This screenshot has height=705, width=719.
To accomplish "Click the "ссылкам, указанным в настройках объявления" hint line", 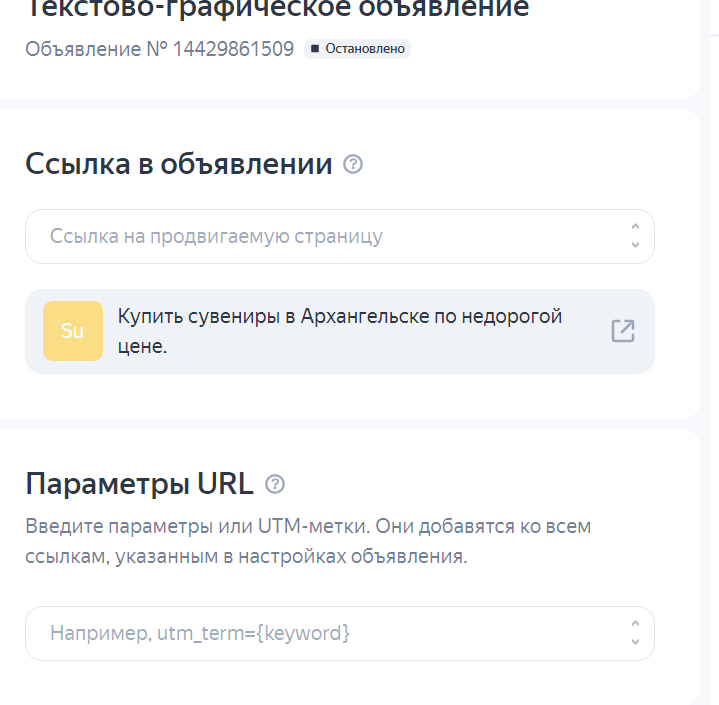I will tap(246, 557).
